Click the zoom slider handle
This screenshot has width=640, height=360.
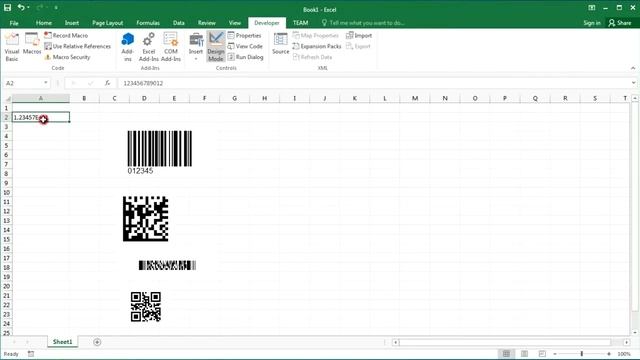coord(582,354)
